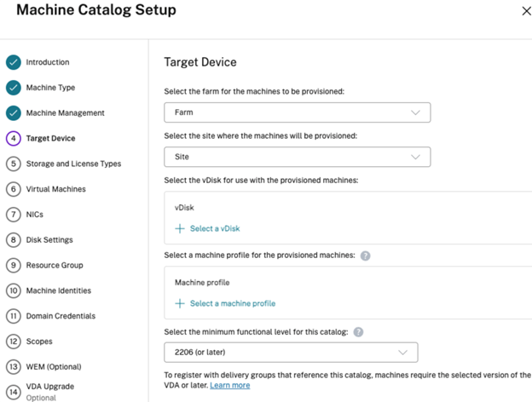Expand the Site dropdown
This screenshot has height=402, width=532.
coord(297,157)
